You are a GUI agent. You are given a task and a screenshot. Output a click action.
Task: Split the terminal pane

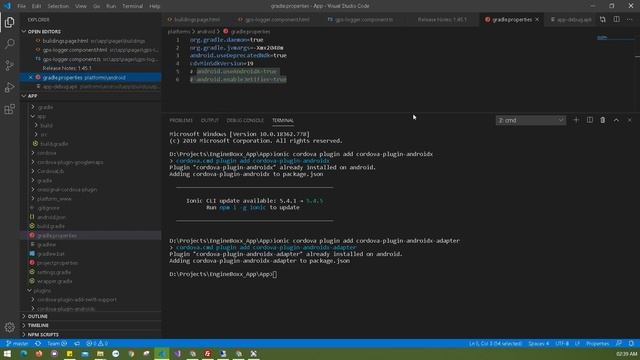(x=589, y=120)
